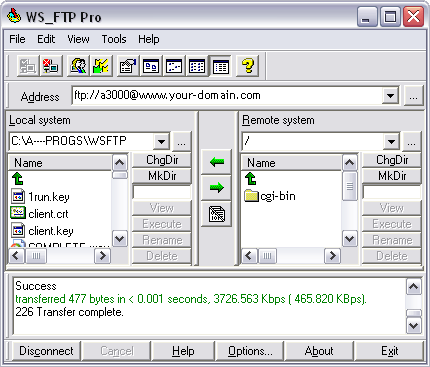Click browse button beside remote path
Viewport: 430px width, 367px height.
[x=411, y=142]
